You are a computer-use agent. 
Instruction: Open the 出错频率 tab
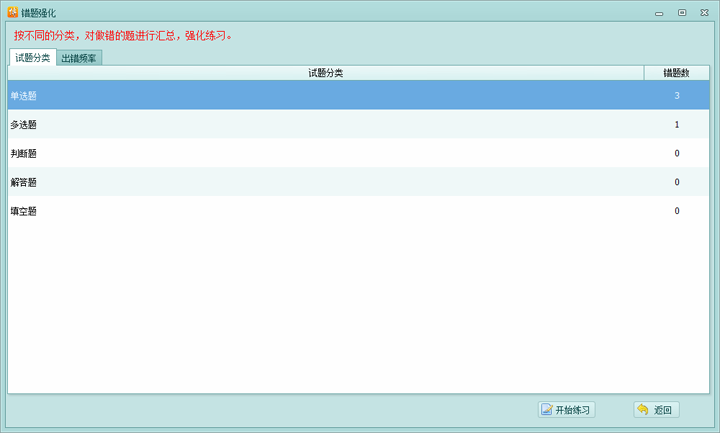click(x=79, y=58)
